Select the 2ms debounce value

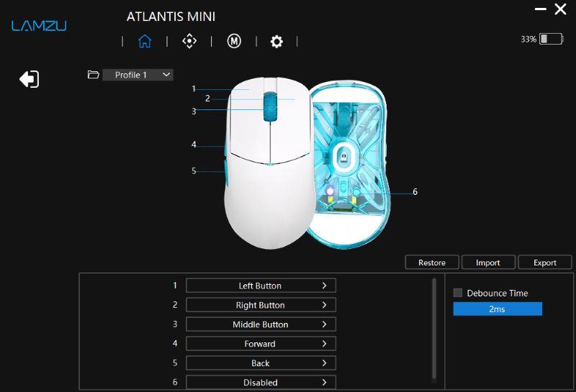pyautogui.click(x=498, y=309)
